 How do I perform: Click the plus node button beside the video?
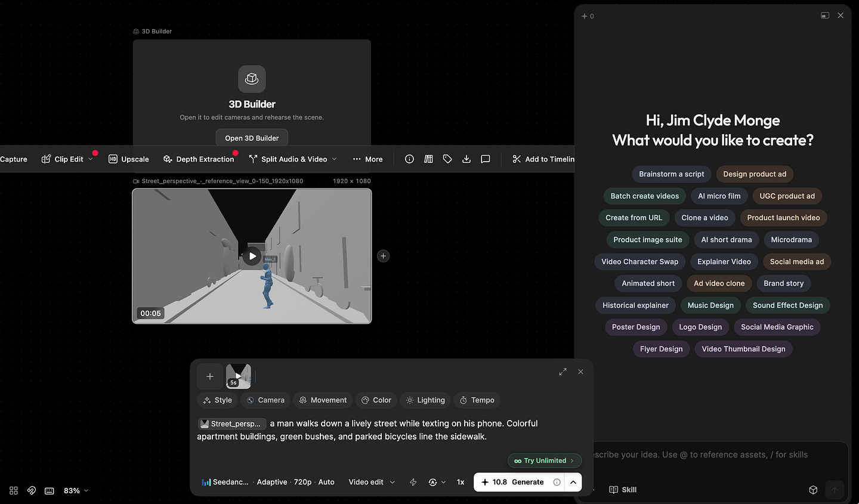coord(384,256)
